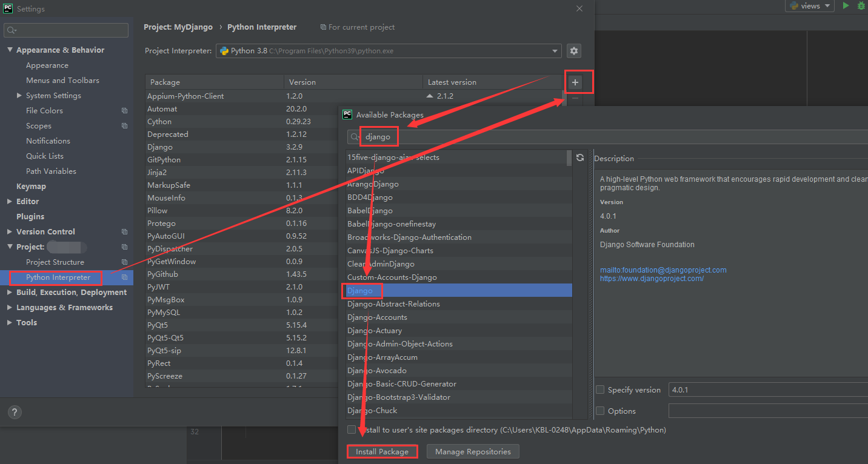Click the copy icon beside Scopes

click(x=124, y=126)
